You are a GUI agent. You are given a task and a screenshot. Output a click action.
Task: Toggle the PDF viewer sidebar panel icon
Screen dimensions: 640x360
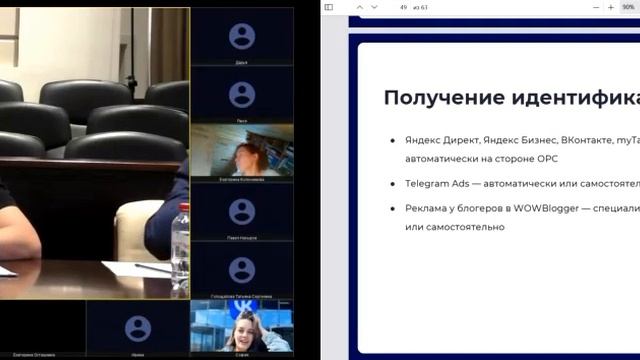click(x=329, y=7)
